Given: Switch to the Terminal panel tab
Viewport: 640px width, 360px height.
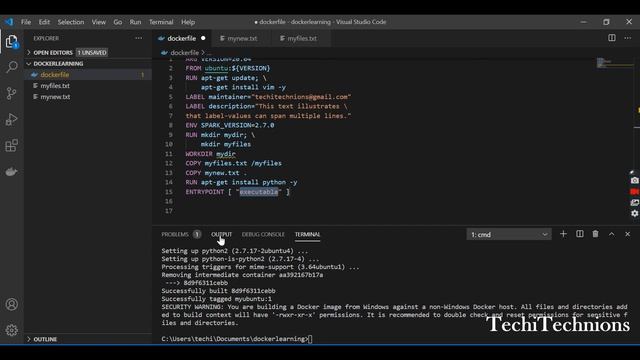Looking at the screenshot, I should click(307, 234).
